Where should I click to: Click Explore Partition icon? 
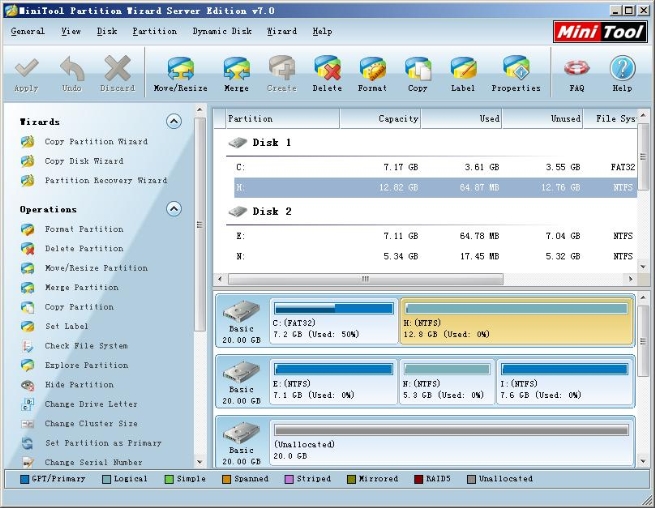[x=28, y=365]
